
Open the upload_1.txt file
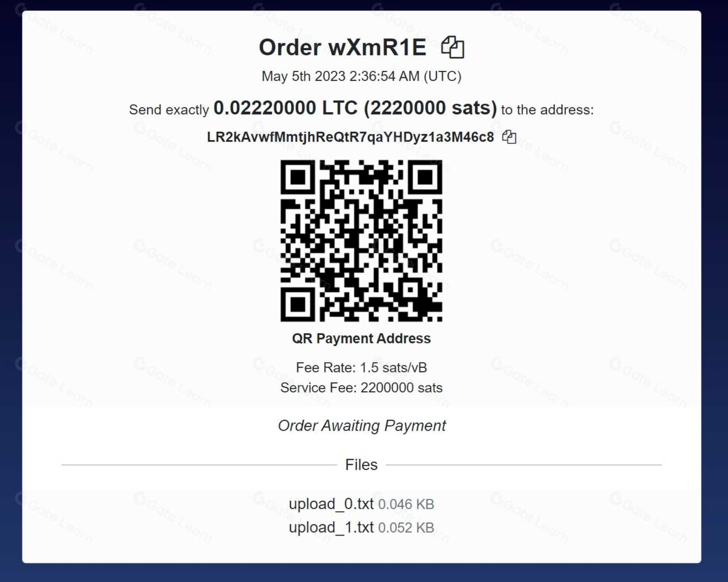click(x=331, y=528)
